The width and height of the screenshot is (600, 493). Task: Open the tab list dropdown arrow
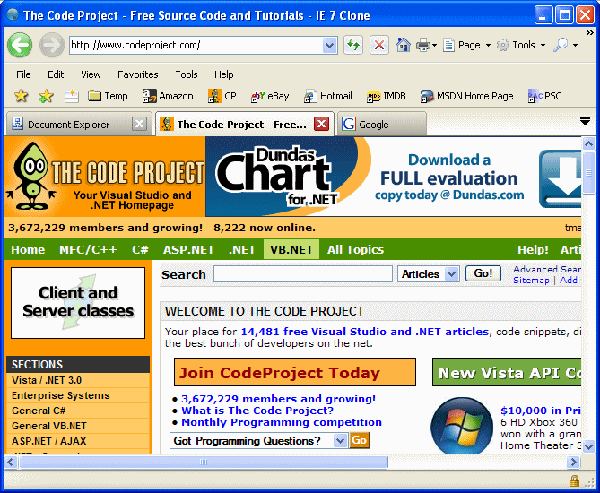(585, 122)
